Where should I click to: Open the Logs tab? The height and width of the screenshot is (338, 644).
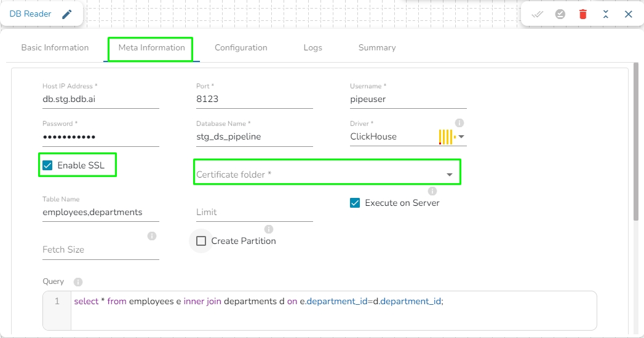pos(312,48)
